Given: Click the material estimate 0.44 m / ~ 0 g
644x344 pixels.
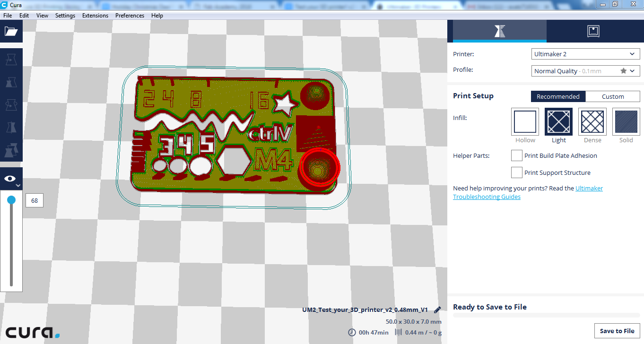Looking at the screenshot, I should coord(423,332).
